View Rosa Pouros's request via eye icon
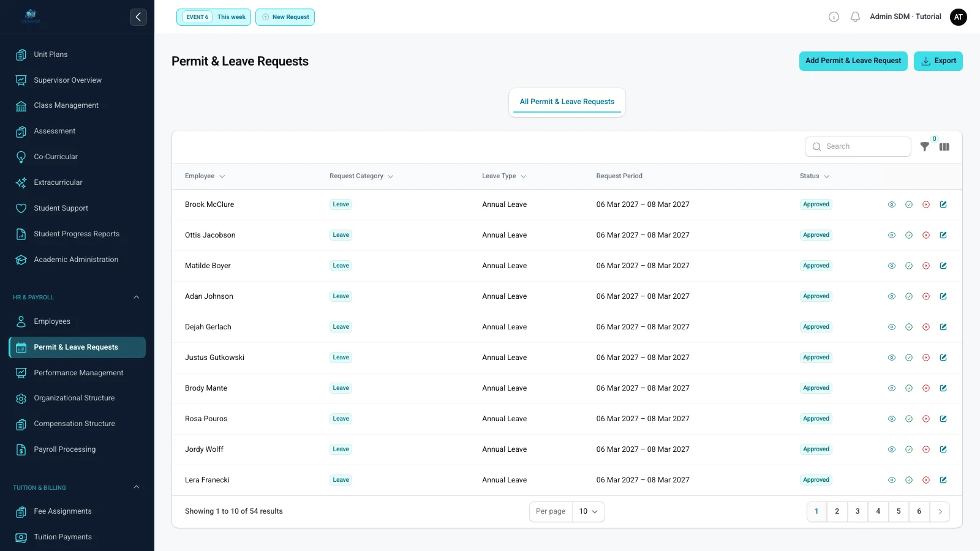The width and height of the screenshot is (980, 551). pyautogui.click(x=892, y=419)
